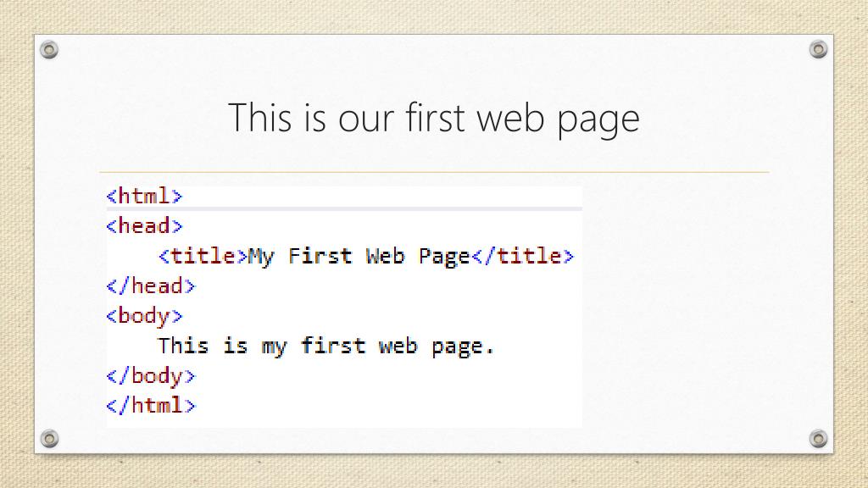Click the top-left rivet decoration
The height and width of the screenshot is (488, 868).
click(49, 50)
